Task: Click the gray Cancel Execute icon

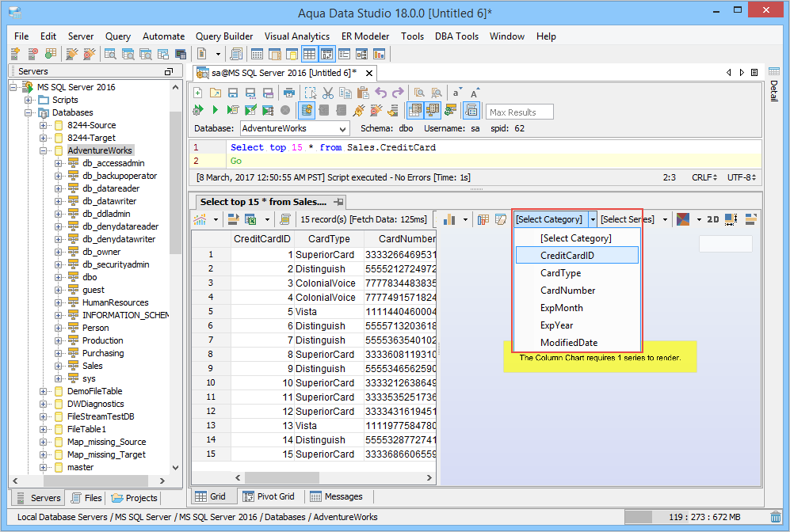Action: 285,110
